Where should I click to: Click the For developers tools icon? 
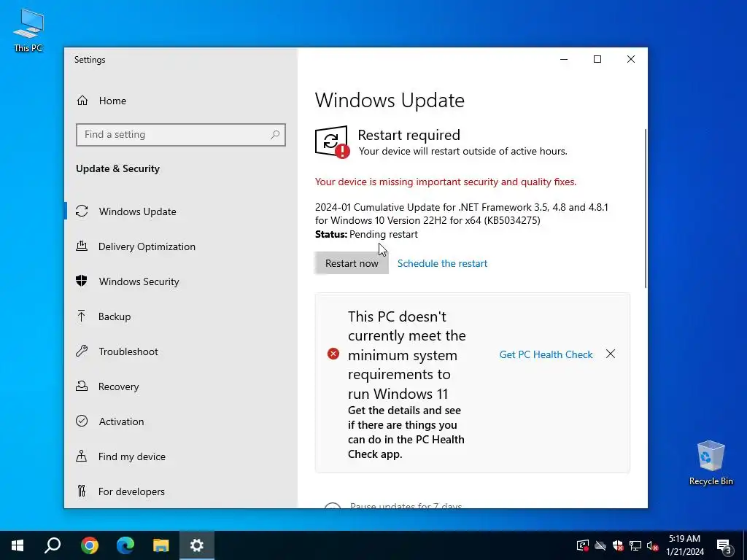tap(82, 491)
